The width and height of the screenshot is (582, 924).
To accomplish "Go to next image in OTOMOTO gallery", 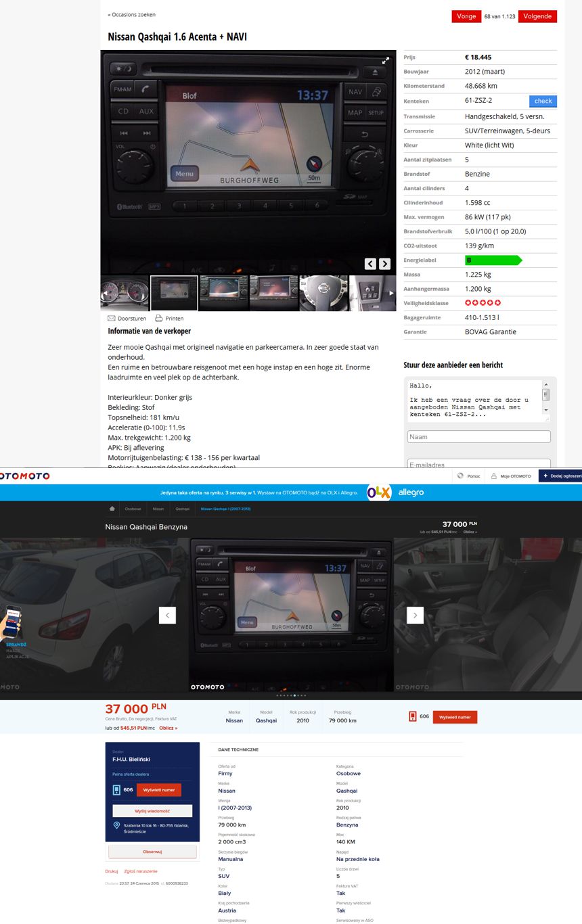I will click(415, 615).
